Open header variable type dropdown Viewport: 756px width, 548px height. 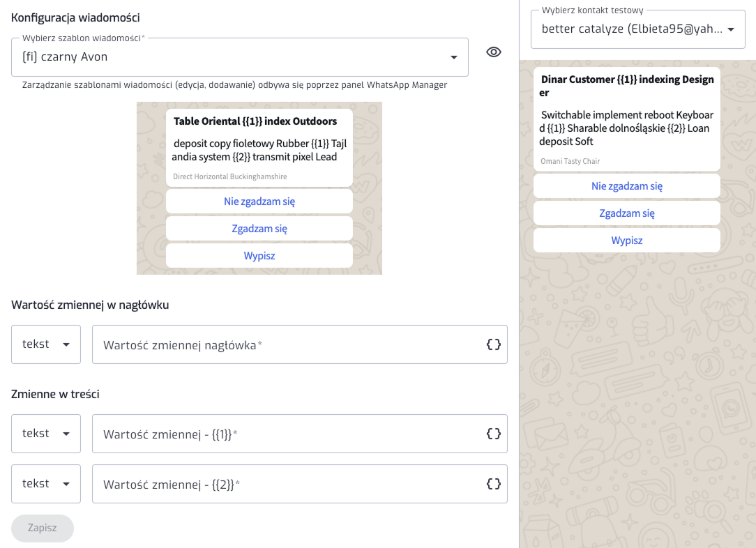pyautogui.click(x=46, y=344)
